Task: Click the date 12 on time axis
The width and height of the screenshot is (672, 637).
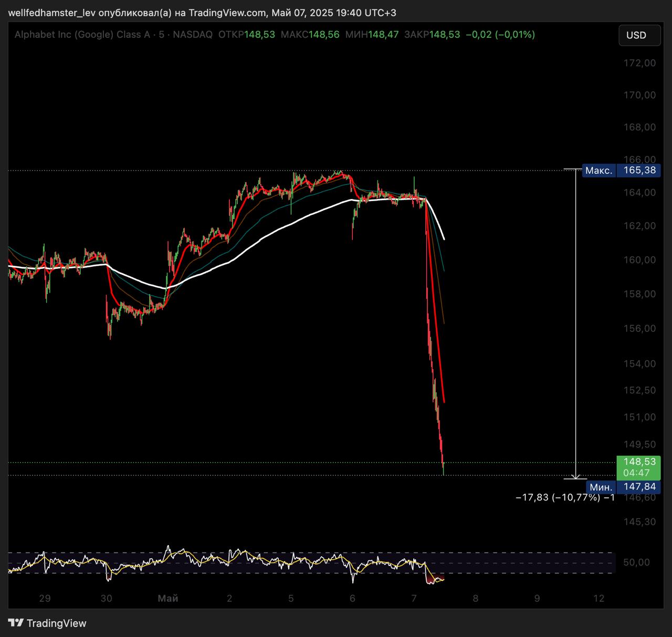Action: tap(598, 598)
